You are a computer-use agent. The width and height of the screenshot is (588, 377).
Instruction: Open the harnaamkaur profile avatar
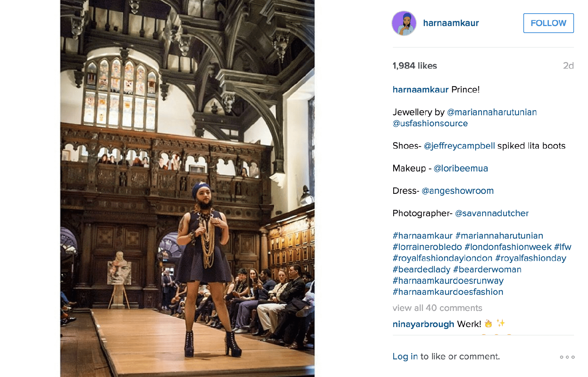click(404, 23)
